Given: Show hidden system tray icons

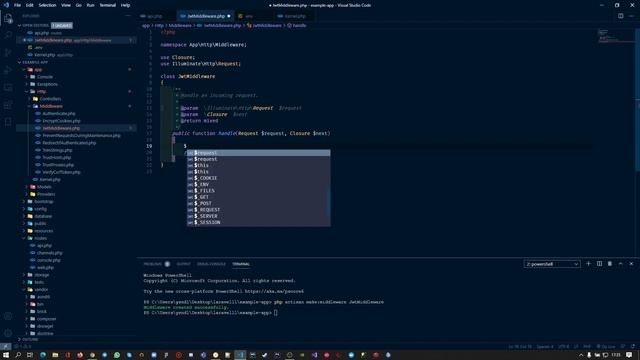Looking at the screenshot, I should click(x=581, y=355).
